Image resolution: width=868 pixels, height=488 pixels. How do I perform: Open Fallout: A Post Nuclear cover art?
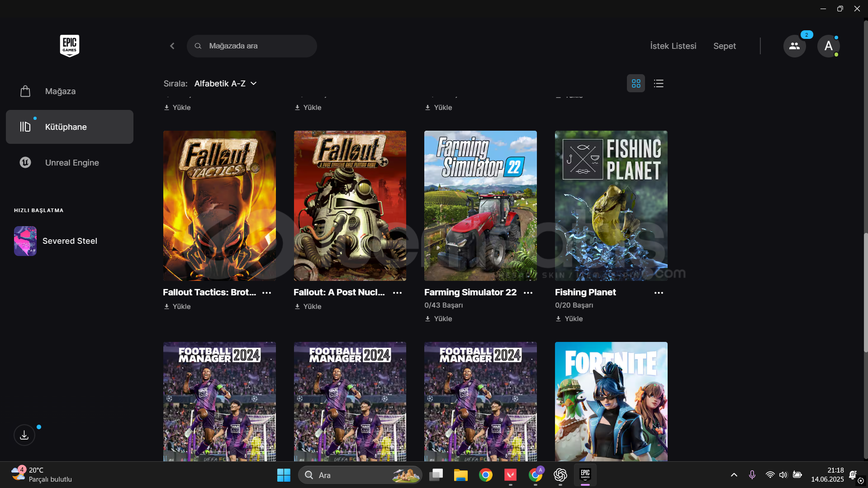(350, 206)
